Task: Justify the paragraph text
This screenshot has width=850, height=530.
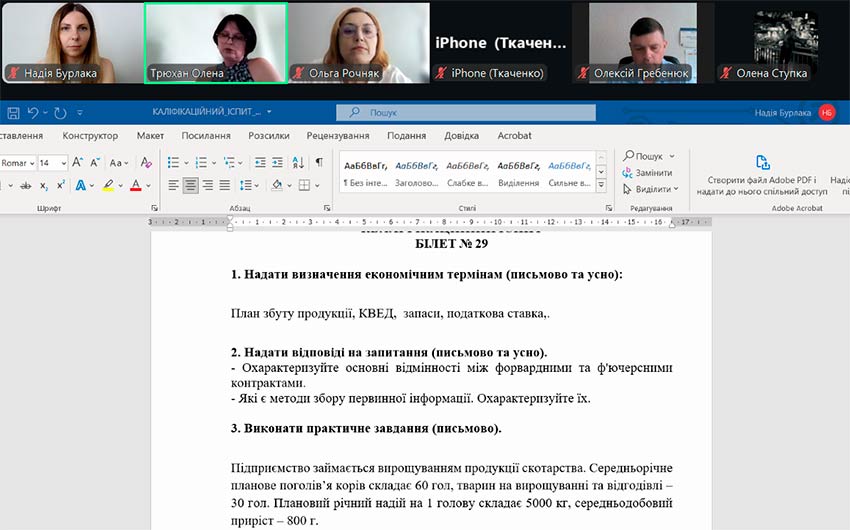Action: click(x=225, y=185)
